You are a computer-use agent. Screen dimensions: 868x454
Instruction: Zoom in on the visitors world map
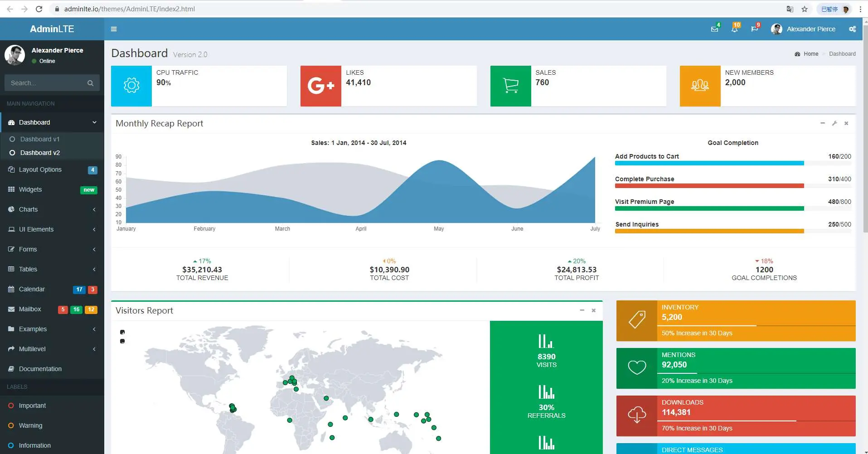(122, 332)
